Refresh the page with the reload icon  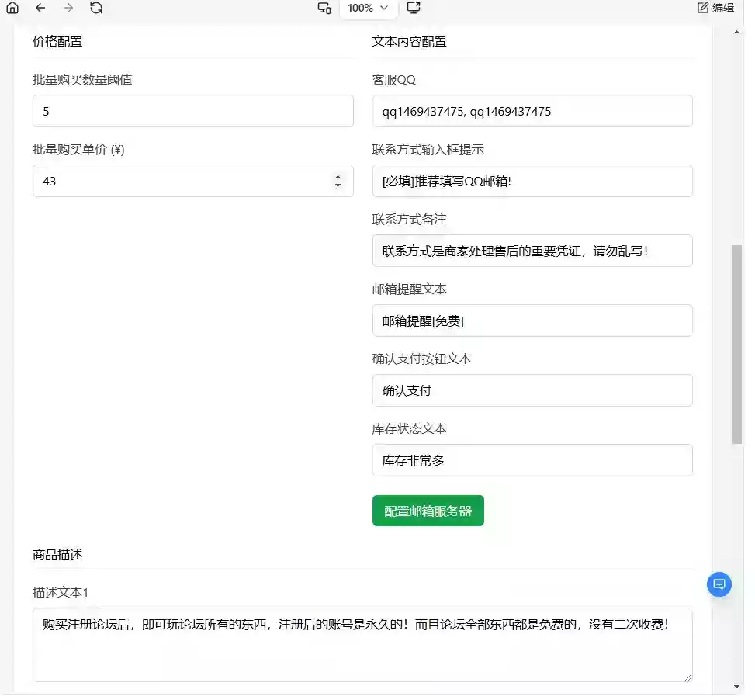[x=96, y=8]
